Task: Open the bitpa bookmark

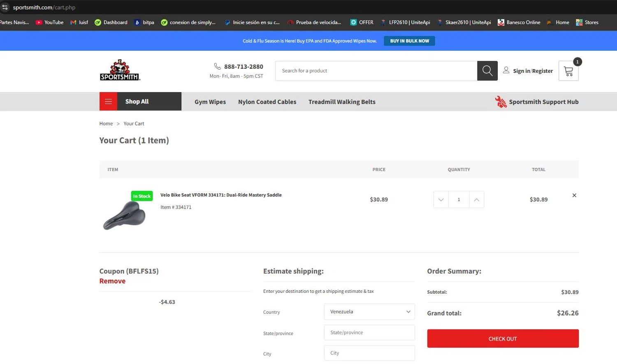Action: [144, 22]
